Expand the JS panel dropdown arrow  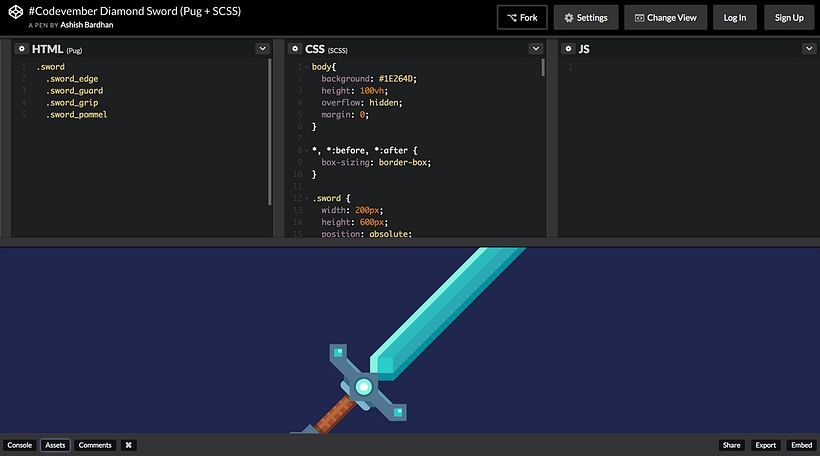809,49
